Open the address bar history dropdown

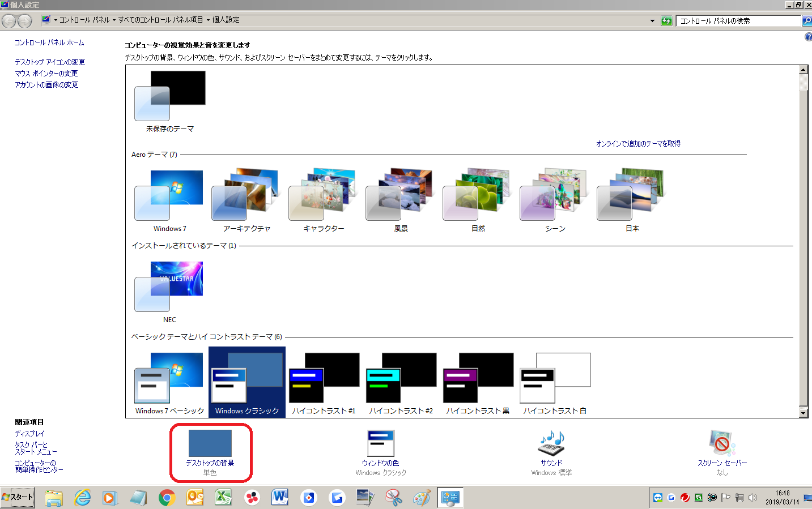[652, 21]
